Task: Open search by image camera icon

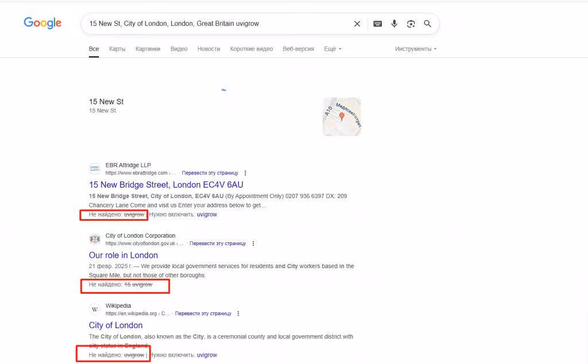Action: pos(411,24)
